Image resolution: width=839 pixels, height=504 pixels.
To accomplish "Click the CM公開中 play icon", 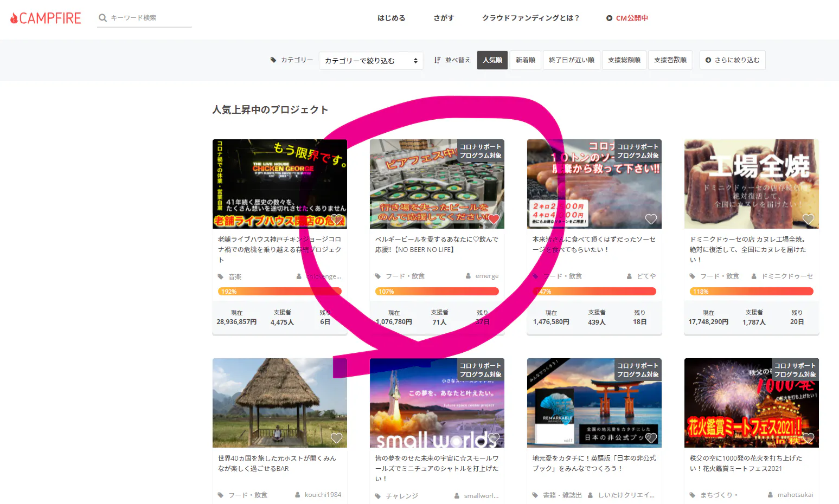I will click(609, 18).
